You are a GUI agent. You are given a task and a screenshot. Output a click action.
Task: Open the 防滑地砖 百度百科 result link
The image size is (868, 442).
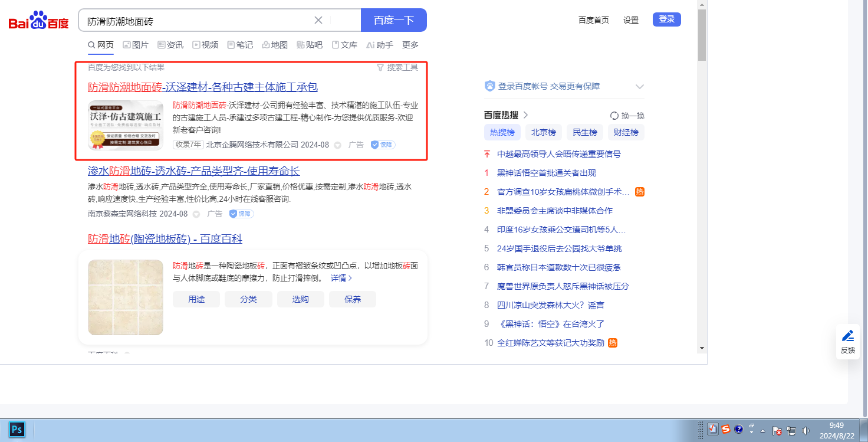(165, 239)
